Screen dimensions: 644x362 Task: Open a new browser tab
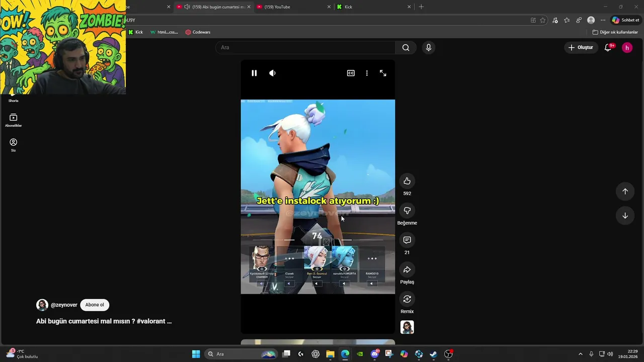421,7
